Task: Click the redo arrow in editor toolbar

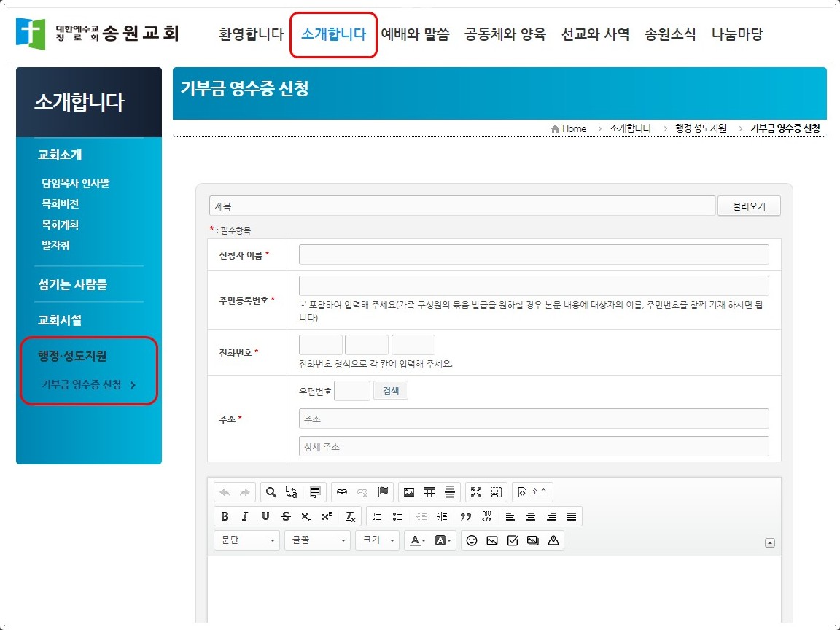Action: click(x=245, y=491)
